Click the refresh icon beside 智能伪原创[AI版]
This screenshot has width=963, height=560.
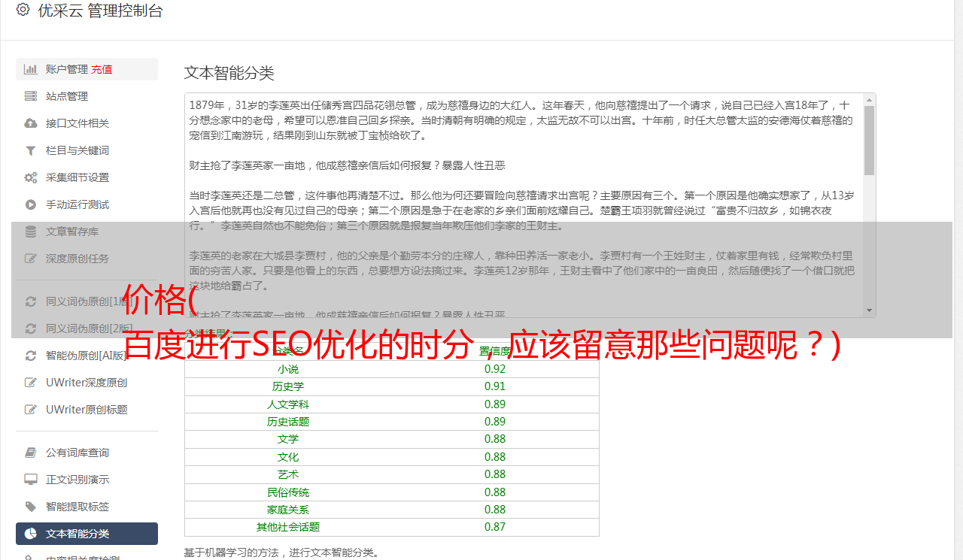coord(30,356)
